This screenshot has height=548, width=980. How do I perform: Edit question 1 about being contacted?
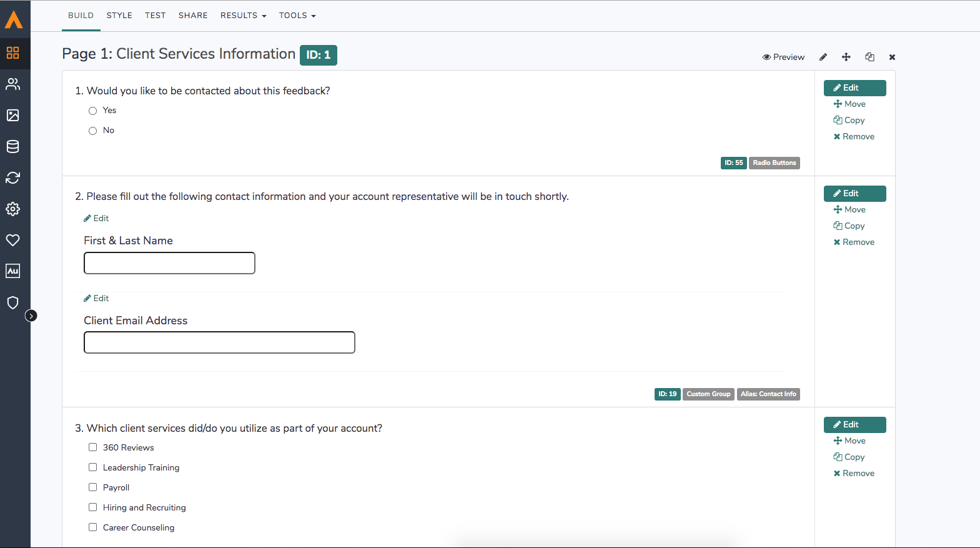point(854,88)
